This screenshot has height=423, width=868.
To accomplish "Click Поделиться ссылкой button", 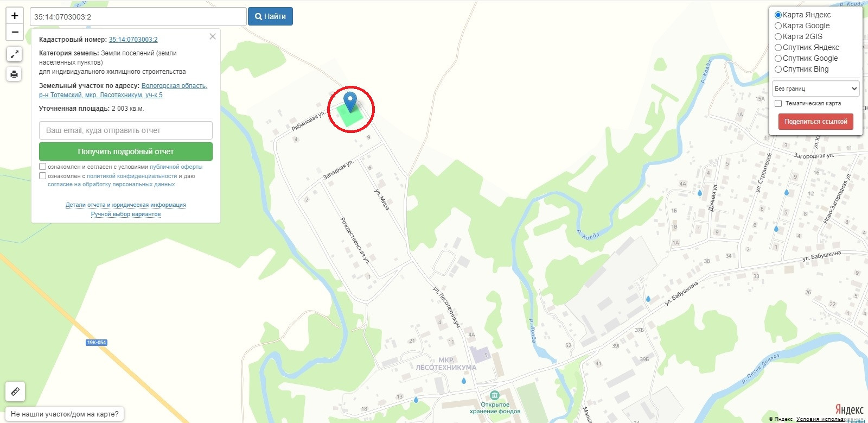I will (815, 122).
